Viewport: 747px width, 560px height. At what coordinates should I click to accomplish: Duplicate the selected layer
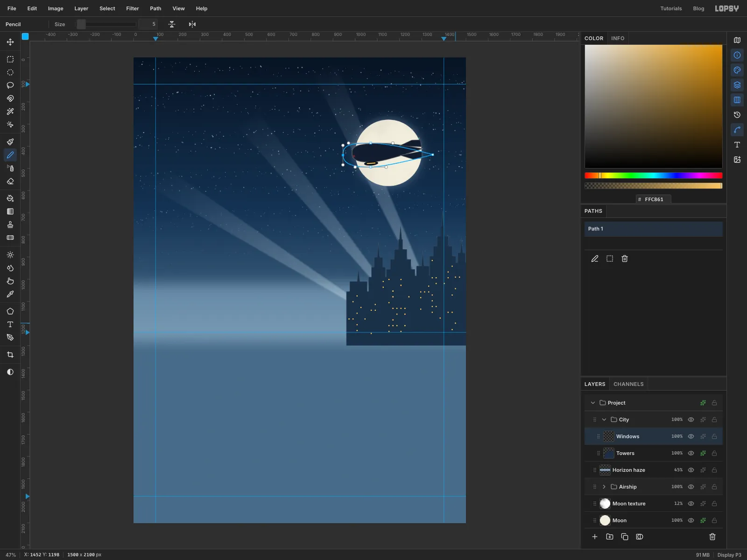(625, 537)
